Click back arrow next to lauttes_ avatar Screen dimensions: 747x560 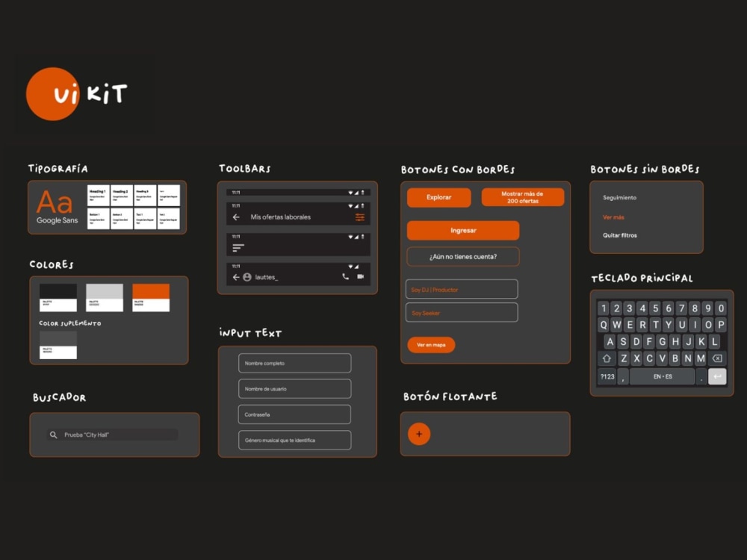click(236, 277)
